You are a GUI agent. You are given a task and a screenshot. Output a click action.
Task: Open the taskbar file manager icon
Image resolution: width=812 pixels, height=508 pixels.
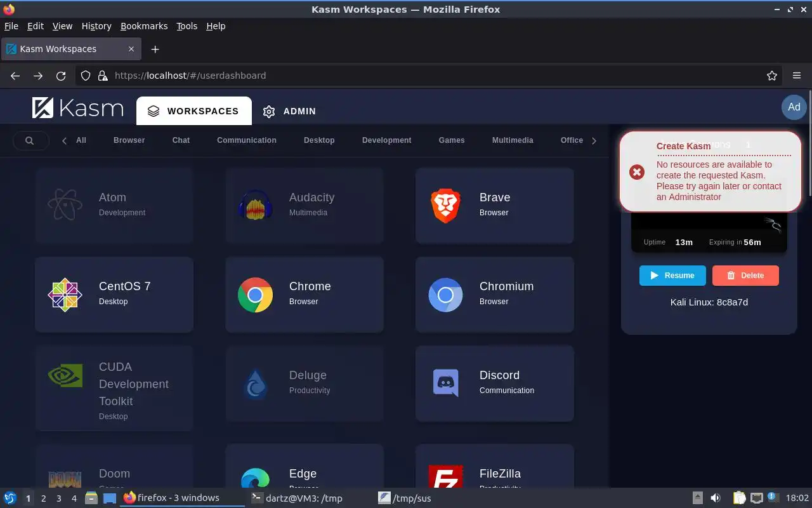click(x=91, y=498)
